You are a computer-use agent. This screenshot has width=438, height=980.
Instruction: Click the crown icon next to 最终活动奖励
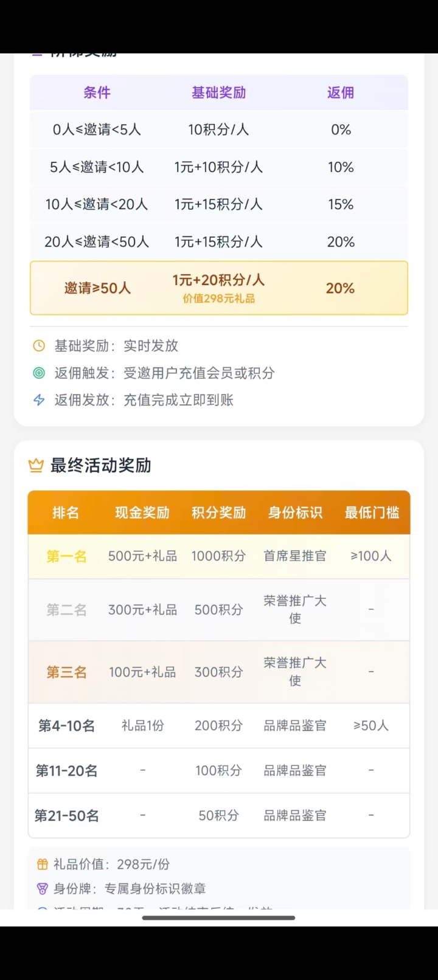pos(36,466)
